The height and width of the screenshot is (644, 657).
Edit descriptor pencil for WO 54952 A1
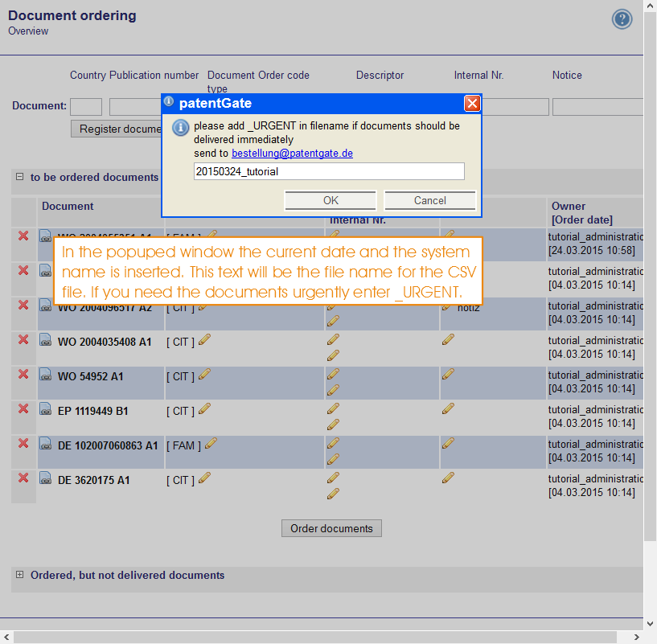pyautogui.click(x=333, y=374)
